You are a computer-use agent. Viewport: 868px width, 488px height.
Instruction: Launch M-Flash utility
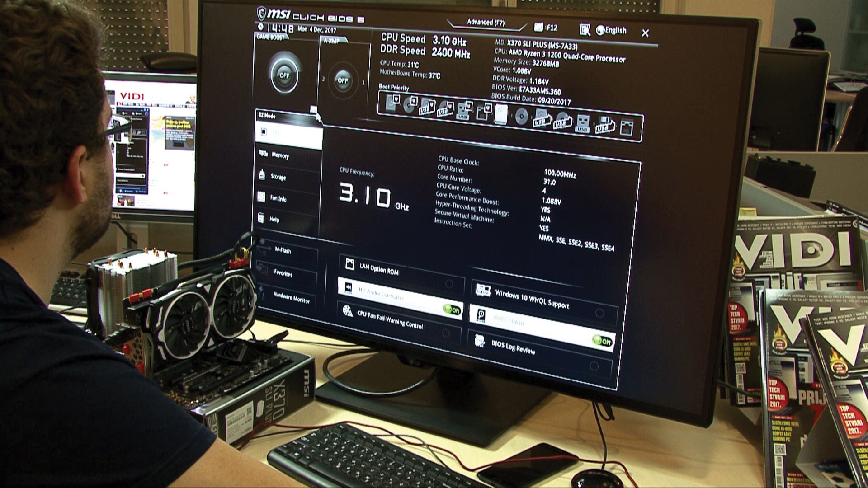click(x=283, y=250)
